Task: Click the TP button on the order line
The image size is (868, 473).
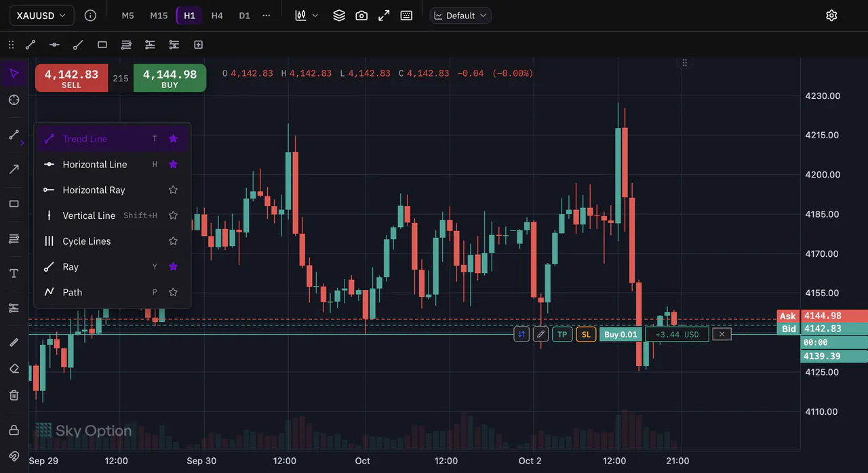Action: [x=562, y=334]
